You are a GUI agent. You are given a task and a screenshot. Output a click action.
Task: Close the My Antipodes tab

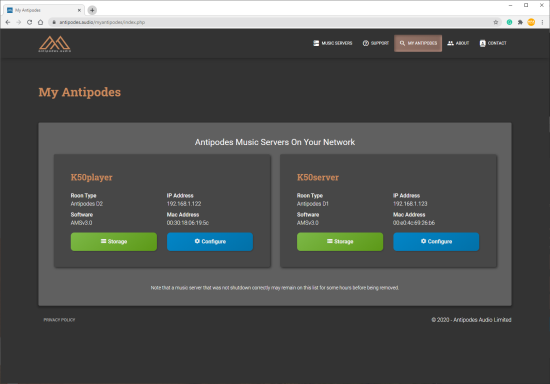pyautogui.click(x=79, y=10)
